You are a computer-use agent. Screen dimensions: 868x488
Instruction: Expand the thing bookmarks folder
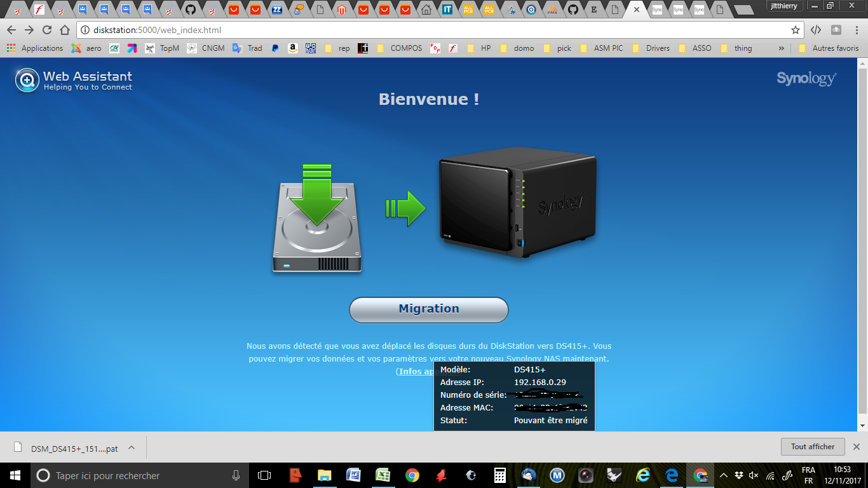(736, 48)
